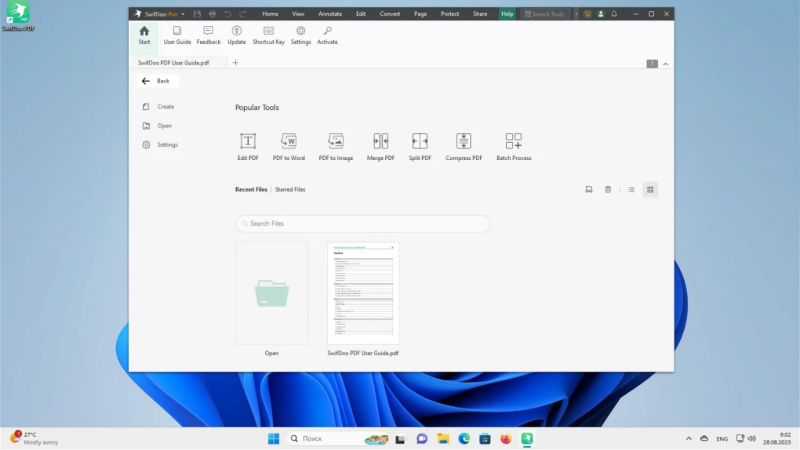Open the notifications bell

[614, 14]
